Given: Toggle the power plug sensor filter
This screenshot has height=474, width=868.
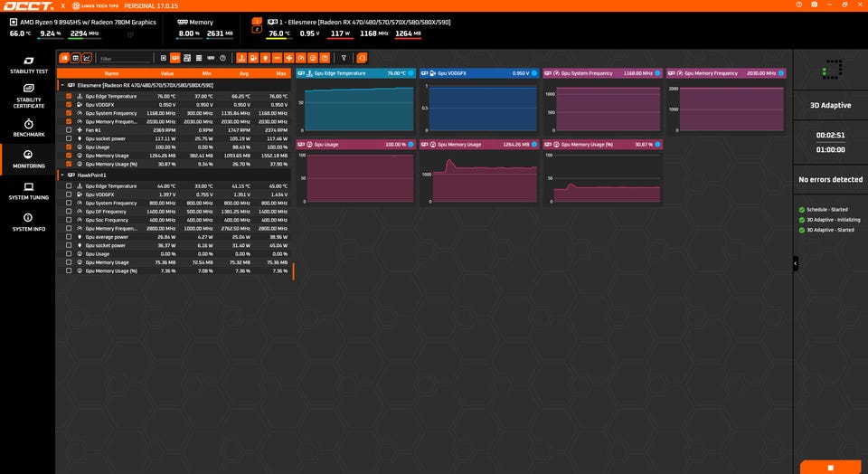Looking at the screenshot, I should tap(265, 58).
